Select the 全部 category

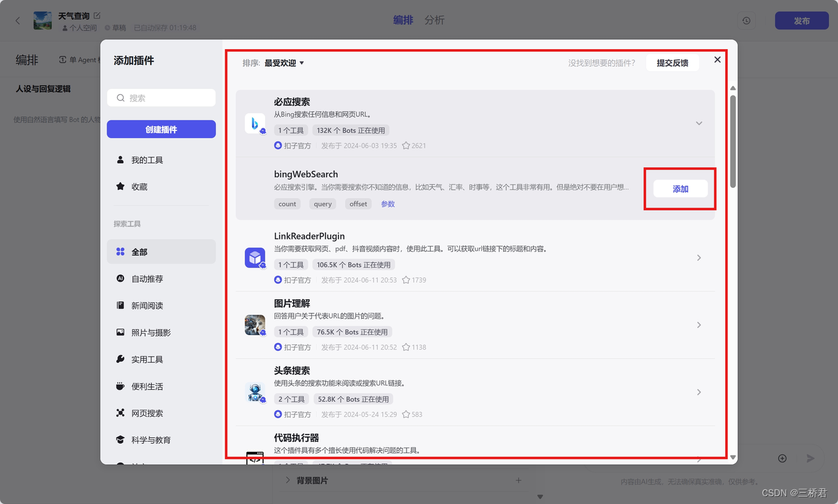coord(161,252)
